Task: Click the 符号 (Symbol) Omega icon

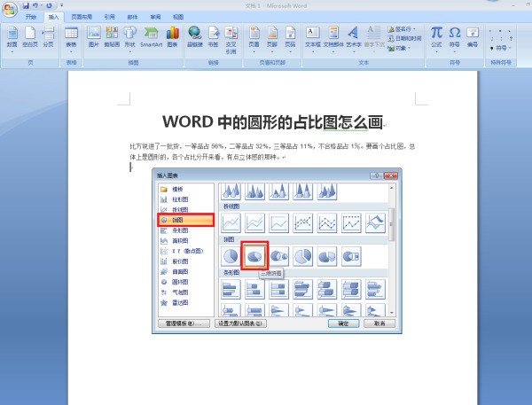Action: (x=455, y=37)
